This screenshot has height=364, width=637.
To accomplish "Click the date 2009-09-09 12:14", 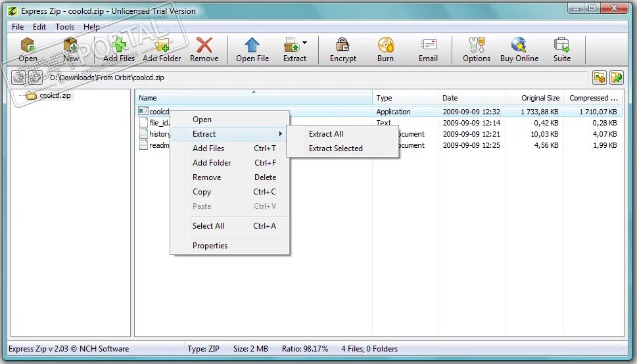I will [471, 123].
